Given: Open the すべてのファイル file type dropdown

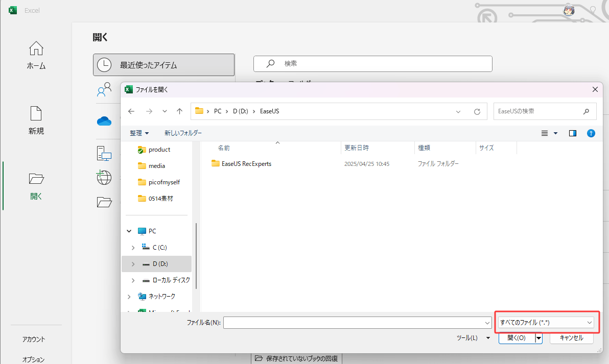Looking at the screenshot, I should [546, 322].
